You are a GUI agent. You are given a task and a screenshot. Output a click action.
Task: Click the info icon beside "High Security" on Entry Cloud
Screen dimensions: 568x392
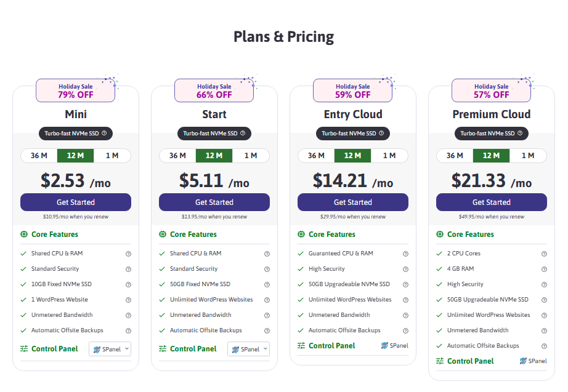pos(406,268)
